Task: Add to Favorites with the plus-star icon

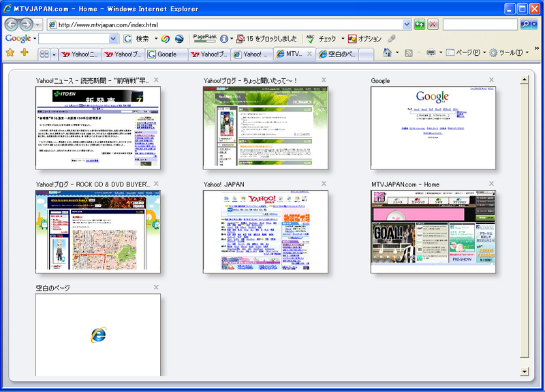Action: pos(25,53)
